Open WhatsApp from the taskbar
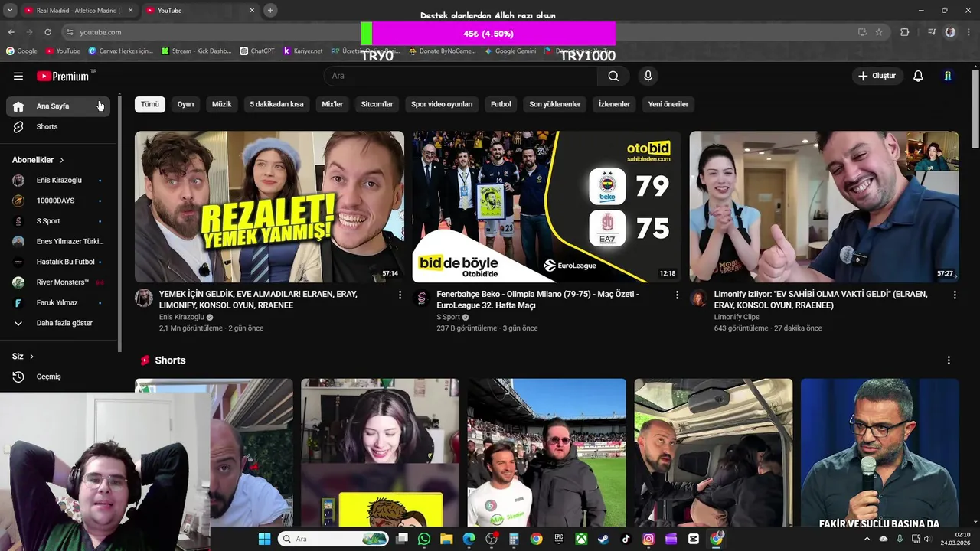 (x=424, y=539)
